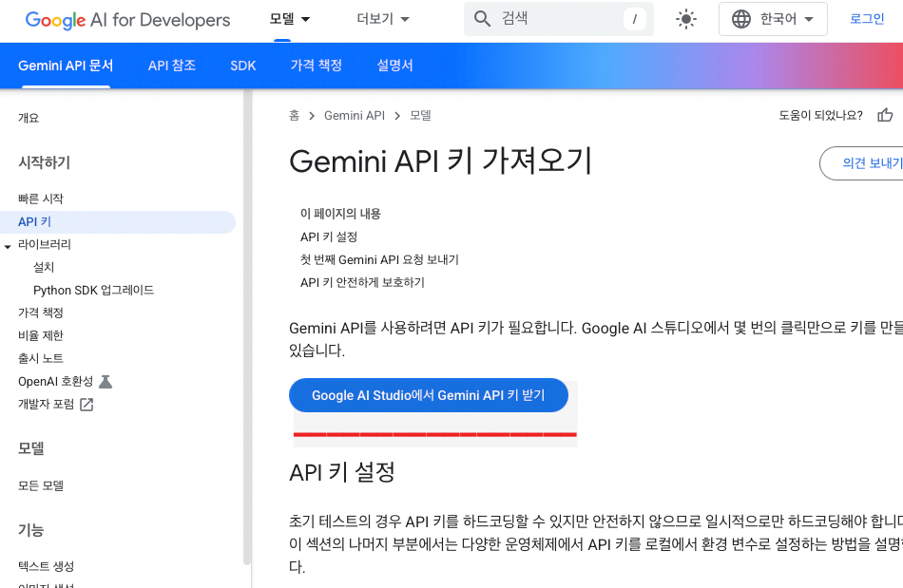Click the external link icon beside 개발자 포럼
The width and height of the screenshot is (903, 588).
tap(86, 405)
